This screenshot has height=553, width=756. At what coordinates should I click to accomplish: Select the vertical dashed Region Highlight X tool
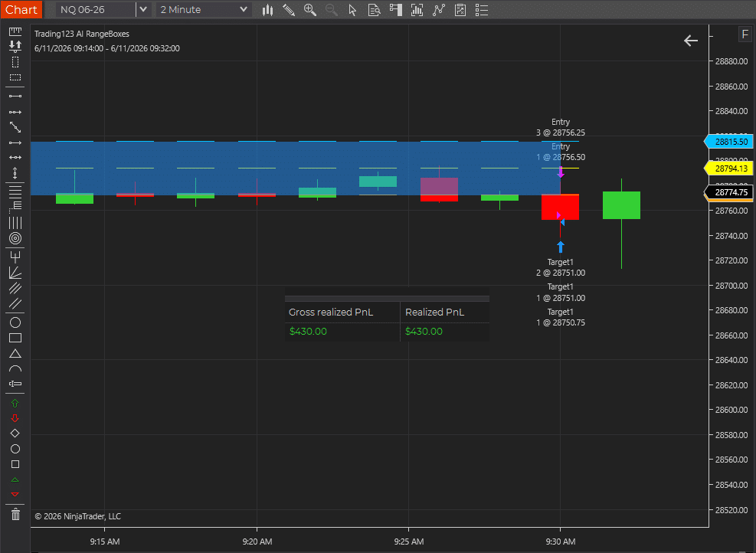[15, 62]
